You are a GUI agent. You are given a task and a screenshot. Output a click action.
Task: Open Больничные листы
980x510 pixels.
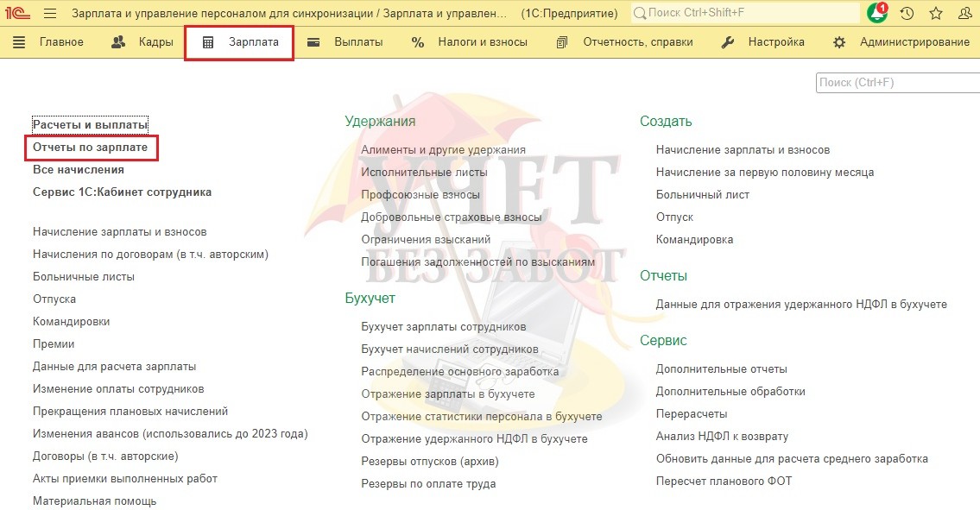[84, 276]
